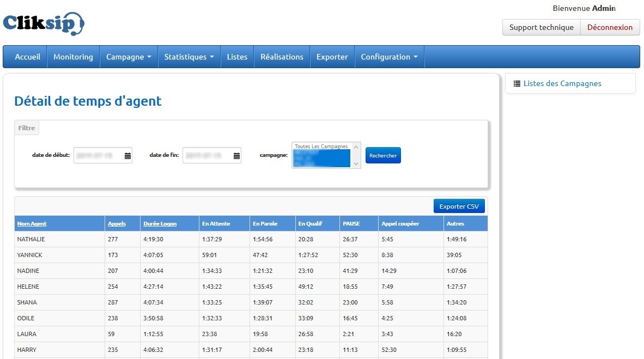Screen dimensions: 644x359
Task: Select Toutes Les Campagnes in list
Action: point(321,147)
